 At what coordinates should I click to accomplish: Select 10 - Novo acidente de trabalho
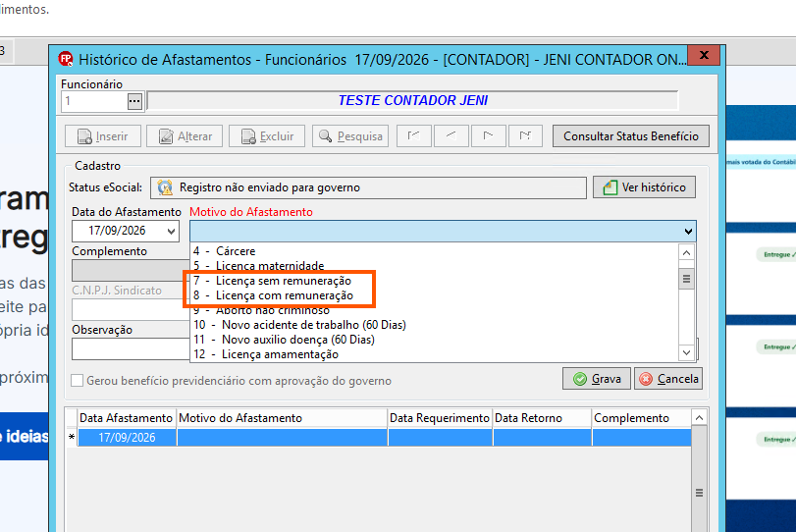coord(435,324)
